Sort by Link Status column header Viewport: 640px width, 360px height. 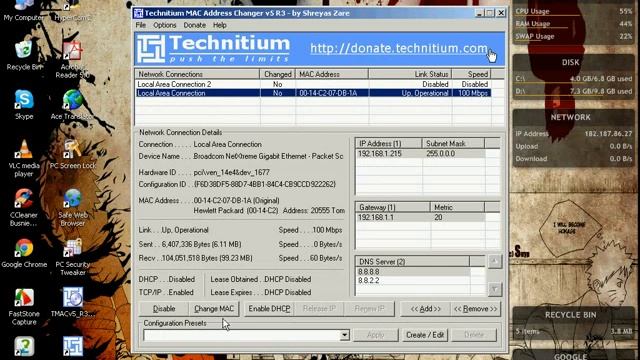[410, 74]
